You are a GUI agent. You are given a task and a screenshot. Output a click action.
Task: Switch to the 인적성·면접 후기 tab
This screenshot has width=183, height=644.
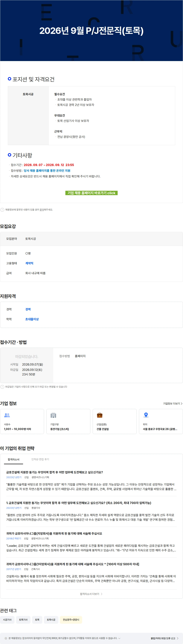coord(40,459)
